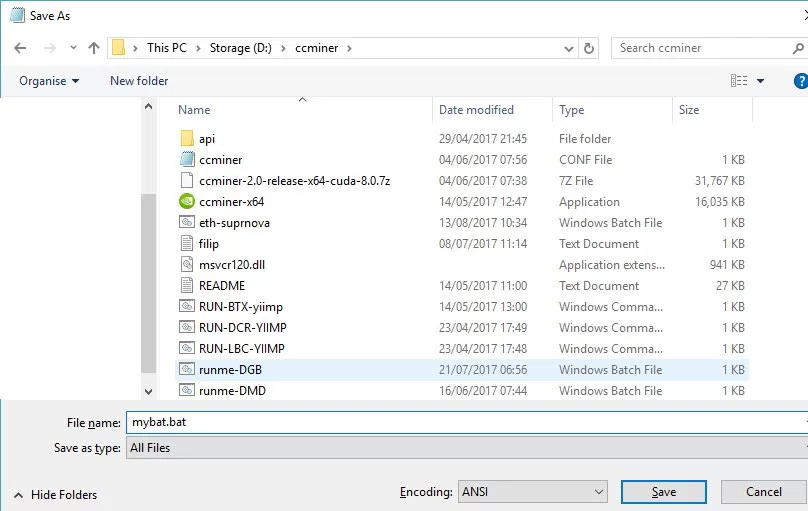808x511 pixels.
Task: Click the RUN-BTX-yiimp file icon
Action: coord(187,306)
